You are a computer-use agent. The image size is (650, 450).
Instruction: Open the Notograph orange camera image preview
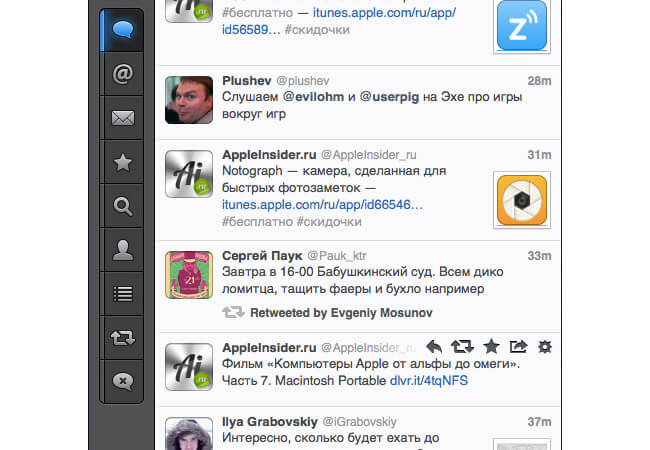click(522, 200)
